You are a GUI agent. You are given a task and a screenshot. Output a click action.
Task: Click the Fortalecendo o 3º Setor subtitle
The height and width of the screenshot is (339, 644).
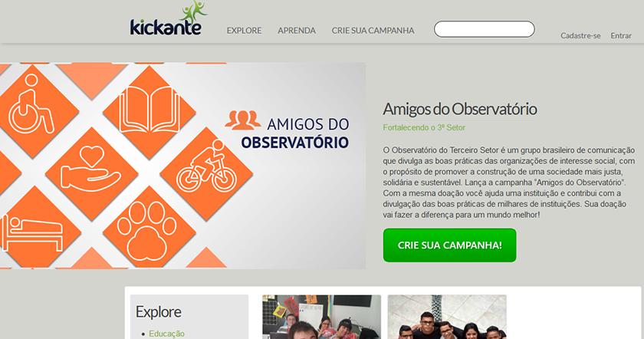coord(424,128)
